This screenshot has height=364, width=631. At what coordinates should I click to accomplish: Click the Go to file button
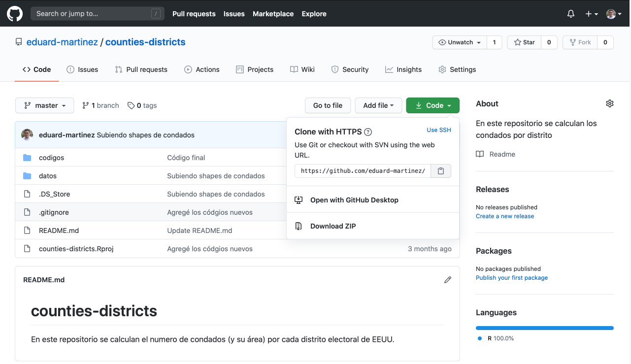tap(328, 105)
